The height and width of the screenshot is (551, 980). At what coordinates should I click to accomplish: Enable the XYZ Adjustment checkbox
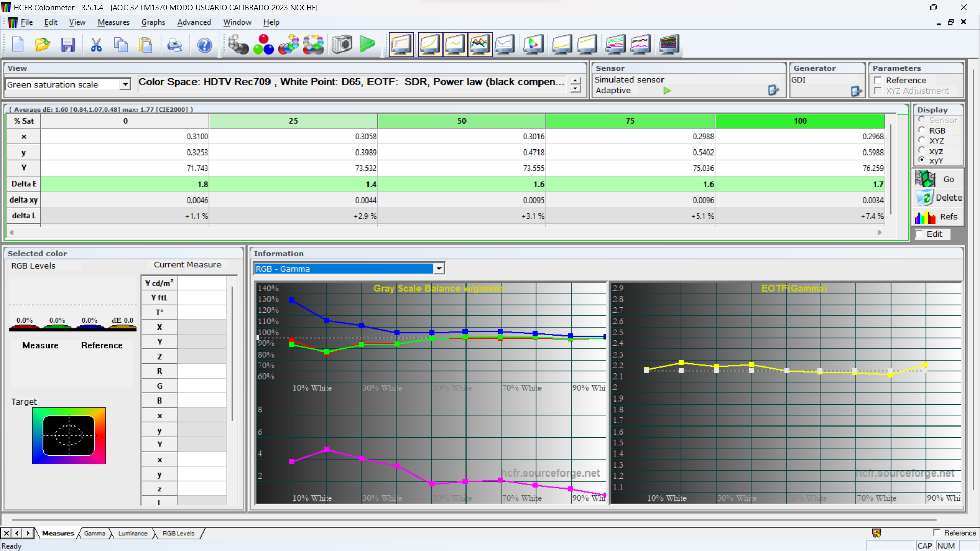878,91
